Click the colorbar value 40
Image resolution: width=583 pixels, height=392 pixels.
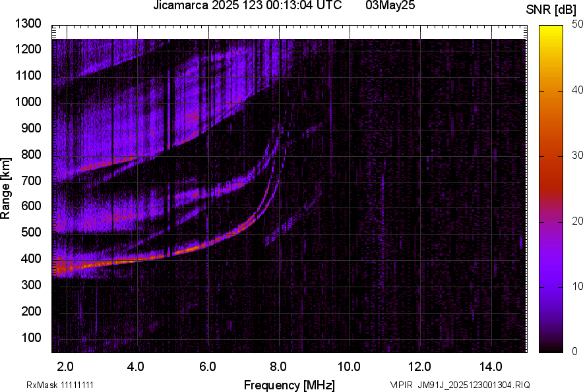(x=578, y=90)
